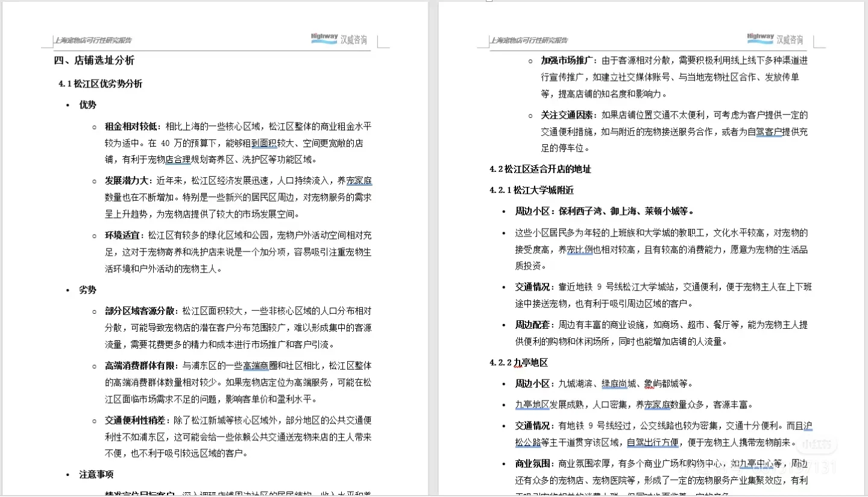This screenshot has width=868, height=497.
Task: Click the subheading 4.1 松江区优劣势分析
Action: pos(101,84)
